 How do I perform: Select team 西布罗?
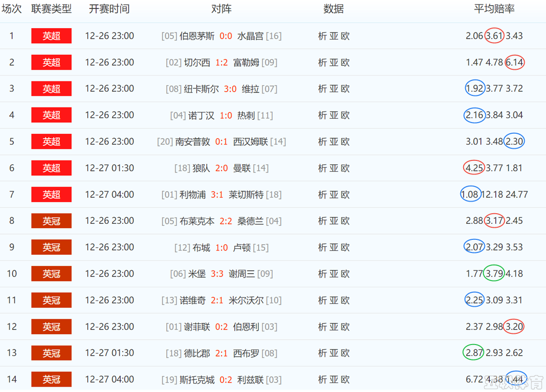246,353
